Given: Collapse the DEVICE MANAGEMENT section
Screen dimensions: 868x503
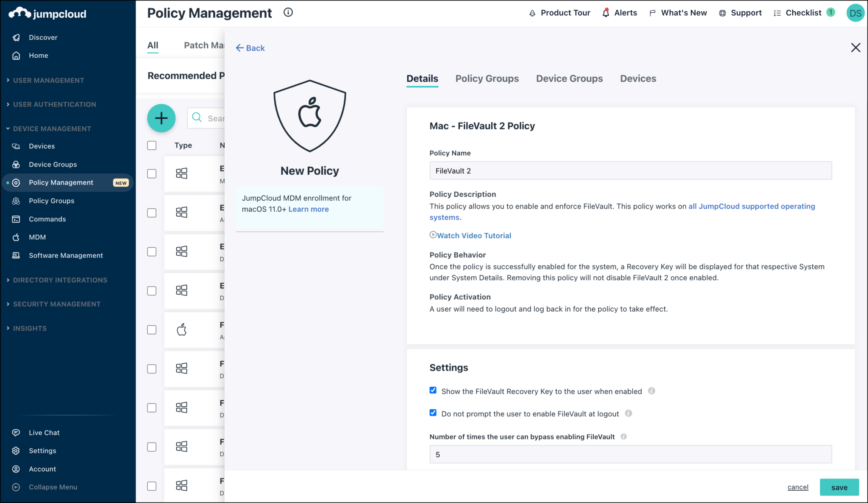Looking at the screenshot, I should click(x=52, y=129).
